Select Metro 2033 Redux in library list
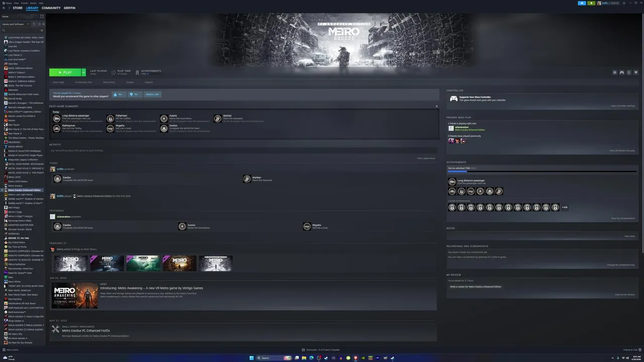 [x=18, y=182]
